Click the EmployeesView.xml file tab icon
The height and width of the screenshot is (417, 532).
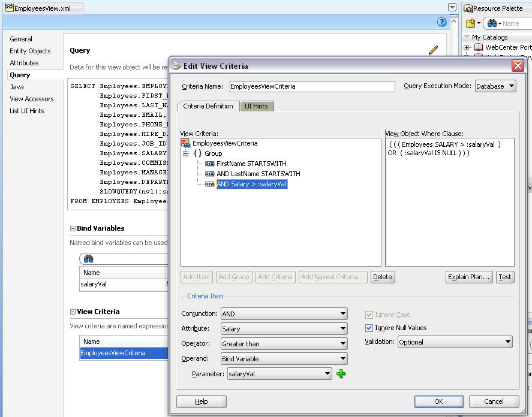pos(9,7)
